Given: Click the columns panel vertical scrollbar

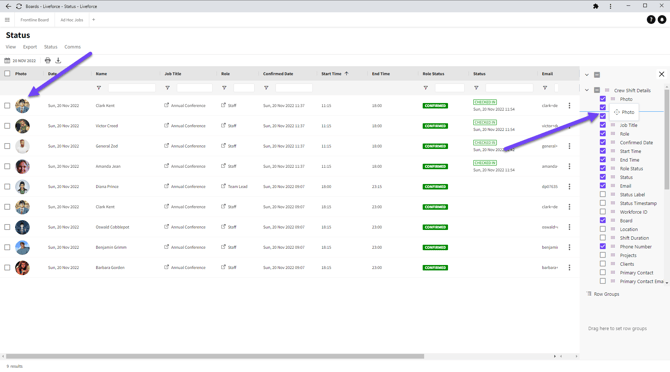Looking at the screenshot, I should point(667,139).
